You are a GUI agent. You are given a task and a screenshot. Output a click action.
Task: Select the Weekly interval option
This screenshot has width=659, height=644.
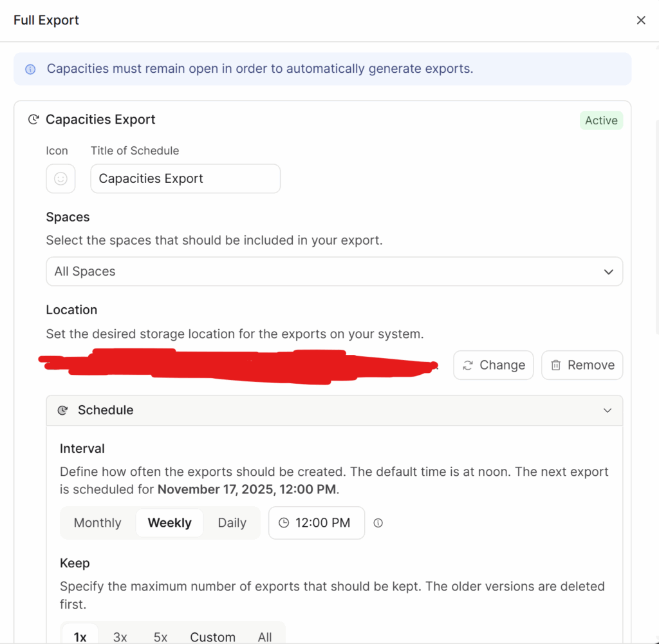169,523
